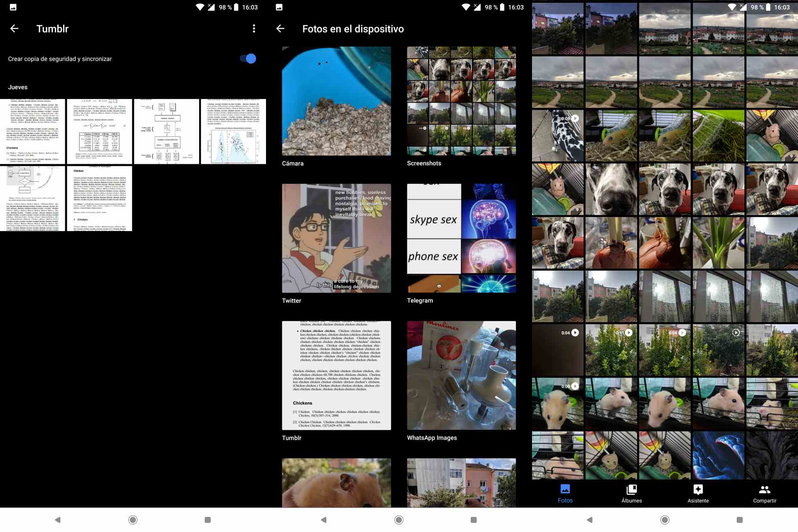This screenshot has width=798, height=532.
Task: Open the motion photo with the circular play icon
Action: point(718,350)
